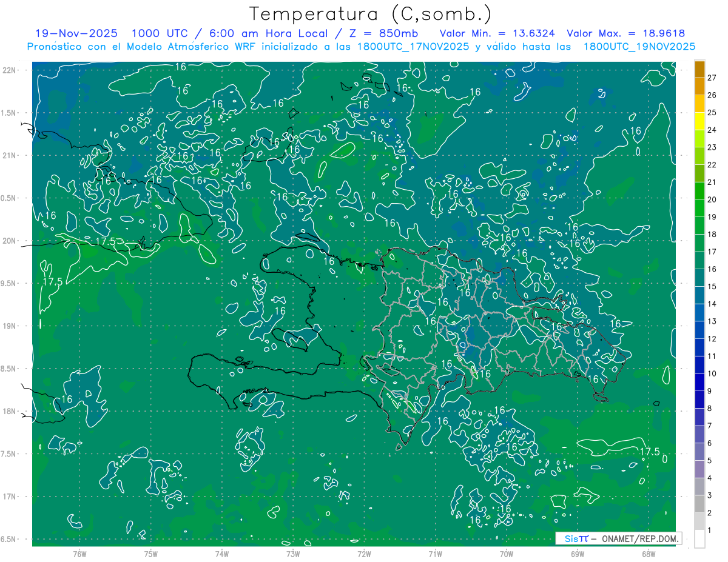This screenshot has width=728, height=562.
Task: Click the '76W' longitude axis label
Action: click(x=79, y=554)
